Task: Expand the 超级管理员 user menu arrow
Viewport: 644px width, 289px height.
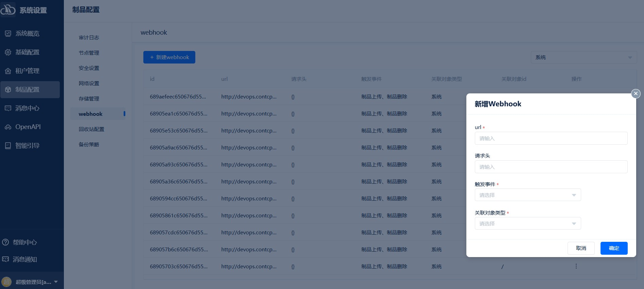Action: pyautogui.click(x=56, y=282)
